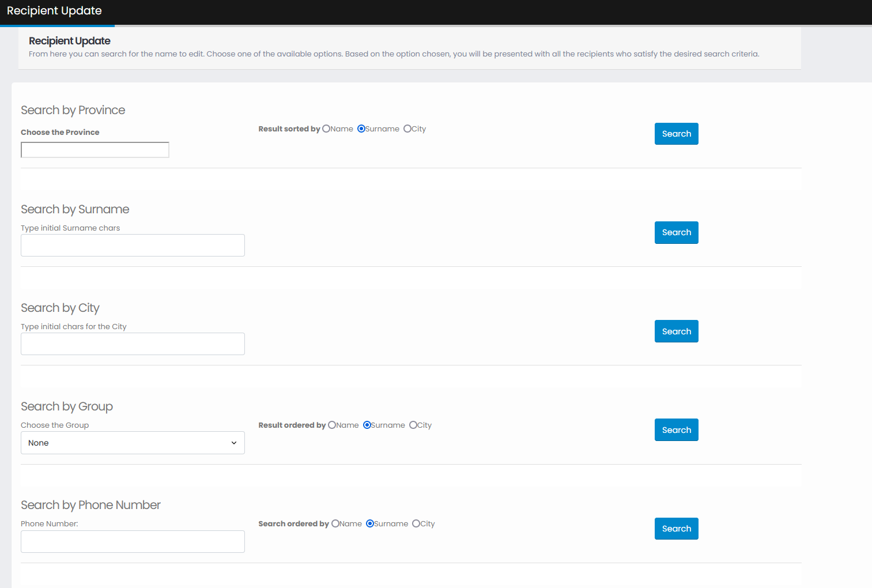This screenshot has height=588, width=872.
Task: Select Name radio in Search ordered by
Action: [335, 524]
